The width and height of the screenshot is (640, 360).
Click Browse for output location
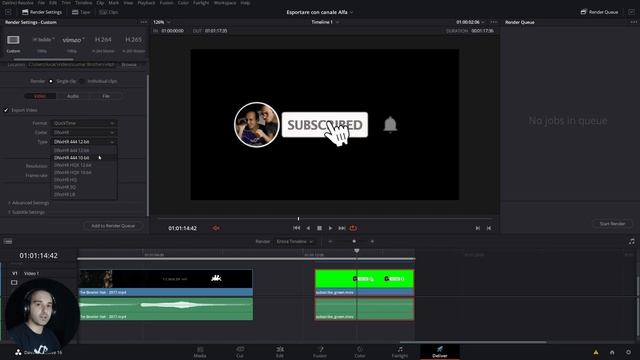(x=129, y=64)
